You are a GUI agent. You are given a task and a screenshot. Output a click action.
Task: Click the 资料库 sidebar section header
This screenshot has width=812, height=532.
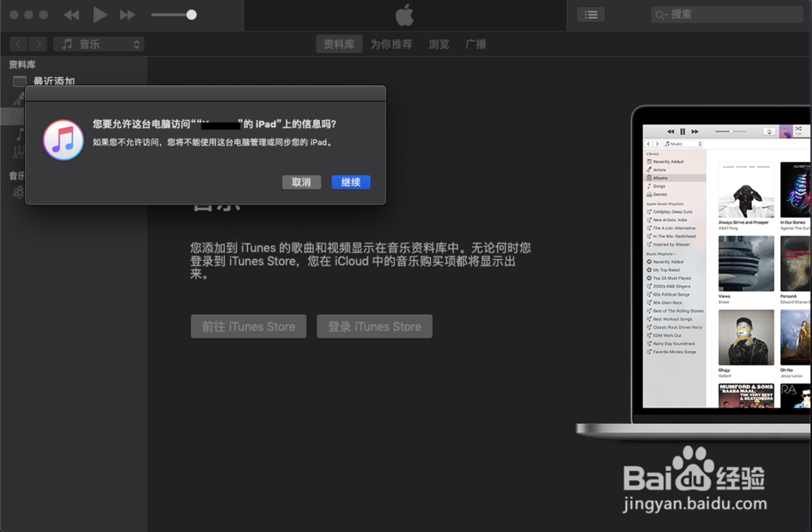(x=22, y=64)
